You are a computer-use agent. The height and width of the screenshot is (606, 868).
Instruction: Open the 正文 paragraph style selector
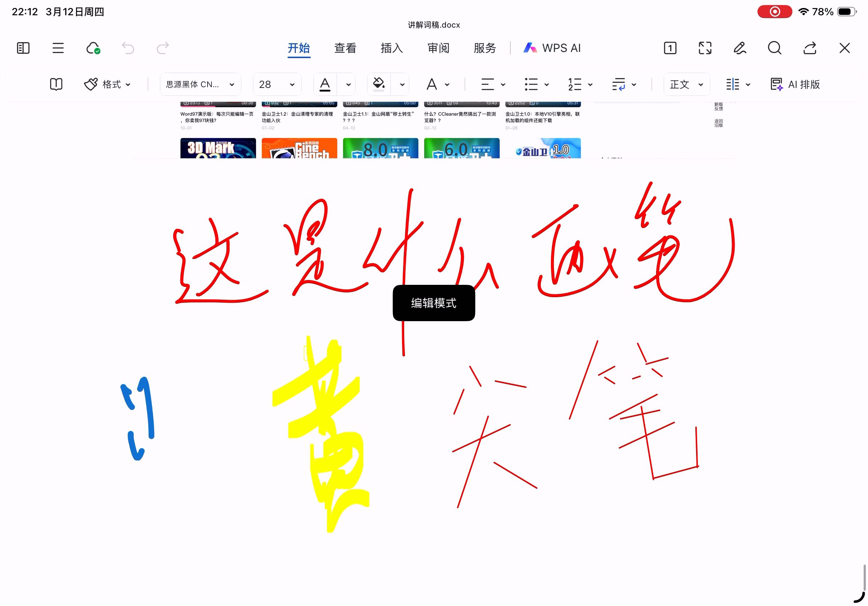coord(687,84)
